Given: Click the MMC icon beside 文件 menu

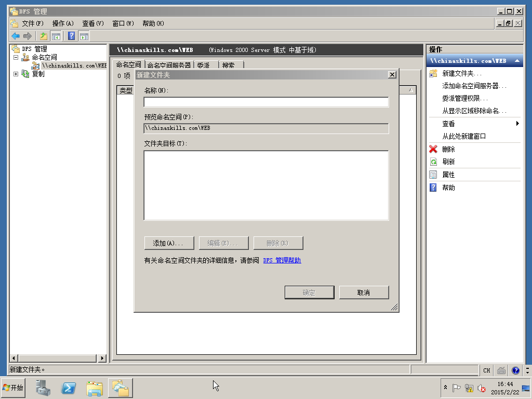Looking at the screenshot, I should (x=14, y=23).
